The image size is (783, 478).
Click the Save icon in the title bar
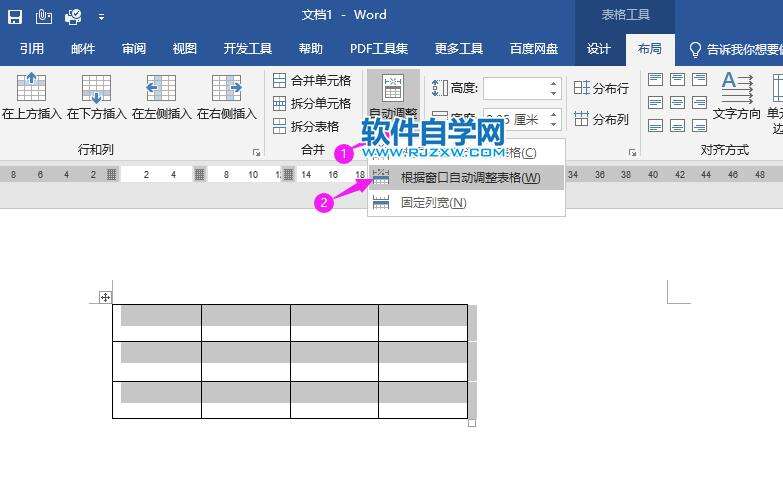point(15,17)
